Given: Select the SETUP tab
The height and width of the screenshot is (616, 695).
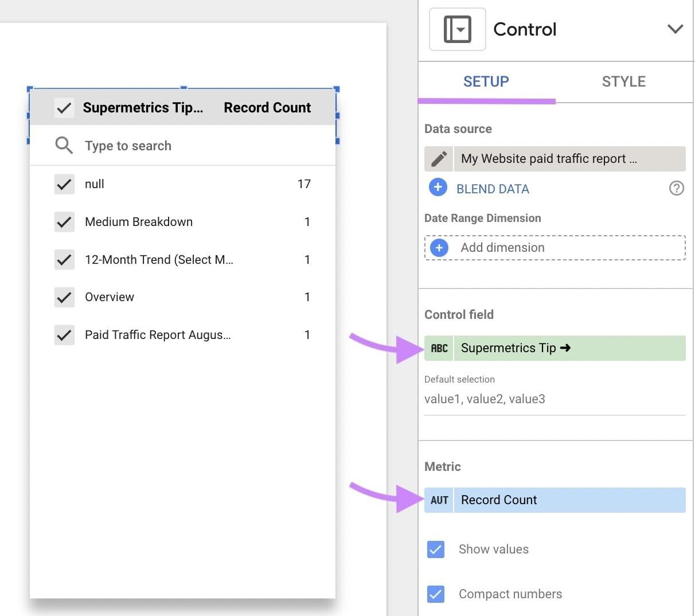Looking at the screenshot, I should 486,81.
